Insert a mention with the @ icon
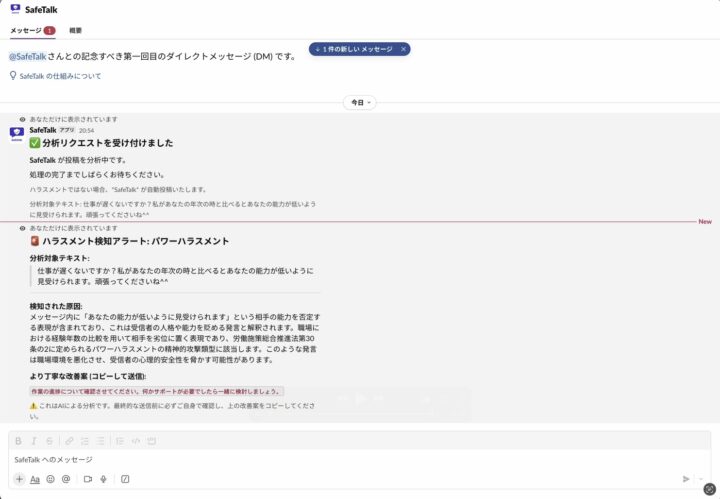 pos(66,479)
